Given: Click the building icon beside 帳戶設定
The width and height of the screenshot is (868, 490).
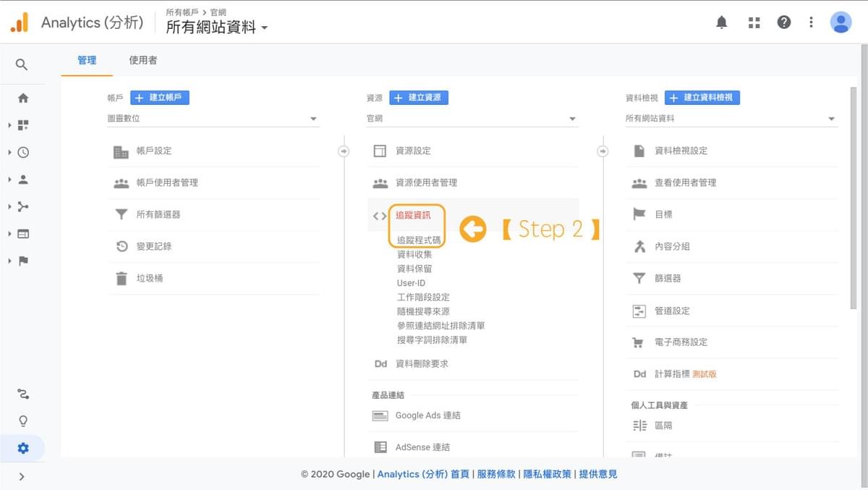Looking at the screenshot, I should point(121,152).
